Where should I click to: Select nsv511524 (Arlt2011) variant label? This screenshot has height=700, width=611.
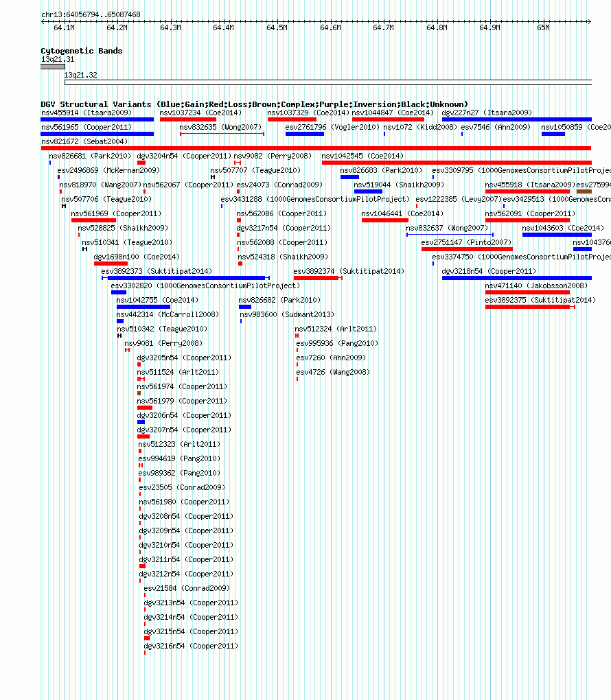coord(178,373)
